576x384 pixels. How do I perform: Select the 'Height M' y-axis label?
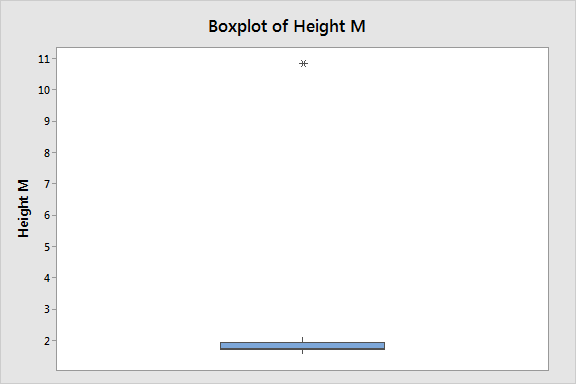[x=23, y=208]
